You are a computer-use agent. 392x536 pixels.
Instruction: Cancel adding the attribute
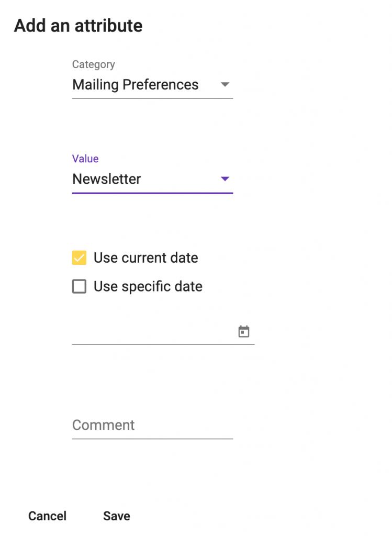point(47,516)
